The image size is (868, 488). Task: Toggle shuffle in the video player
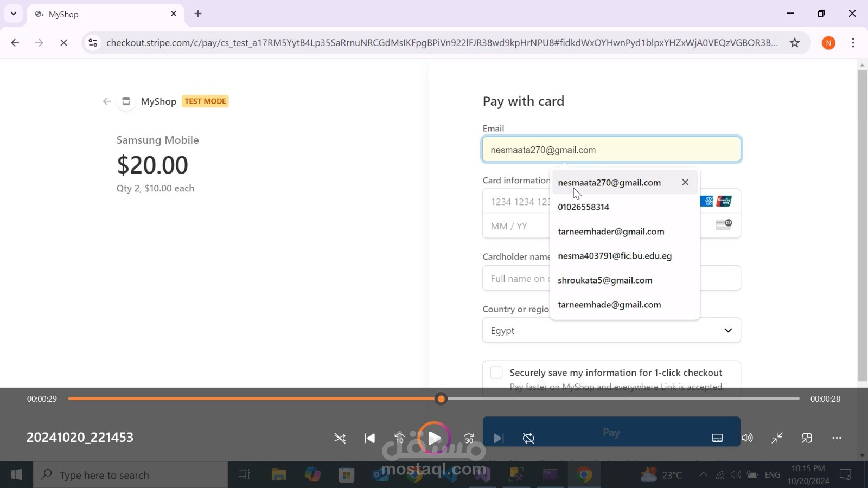pos(340,438)
